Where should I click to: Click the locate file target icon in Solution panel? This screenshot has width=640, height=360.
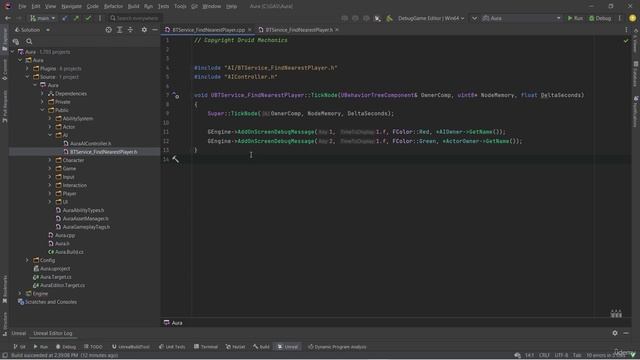click(x=108, y=30)
